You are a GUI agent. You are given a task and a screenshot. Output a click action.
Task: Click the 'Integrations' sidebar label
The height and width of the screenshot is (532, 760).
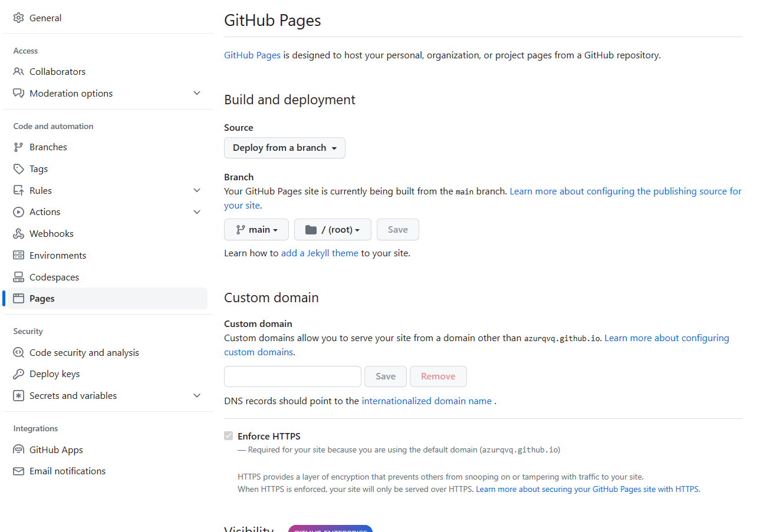pyautogui.click(x=35, y=428)
